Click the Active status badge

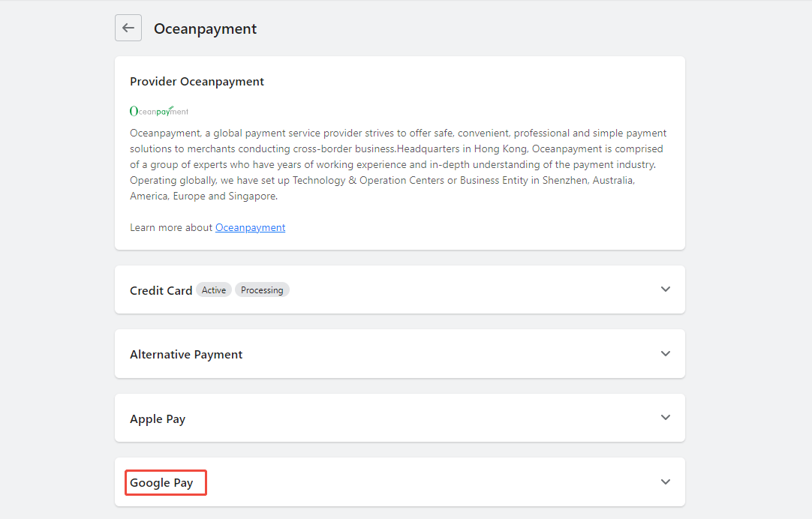pyautogui.click(x=214, y=290)
